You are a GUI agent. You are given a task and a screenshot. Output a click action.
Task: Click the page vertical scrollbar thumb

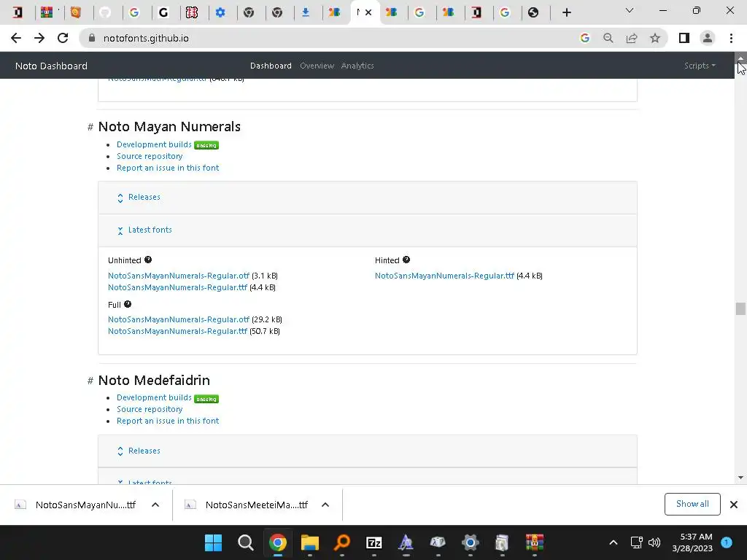(x=740, y=308)
